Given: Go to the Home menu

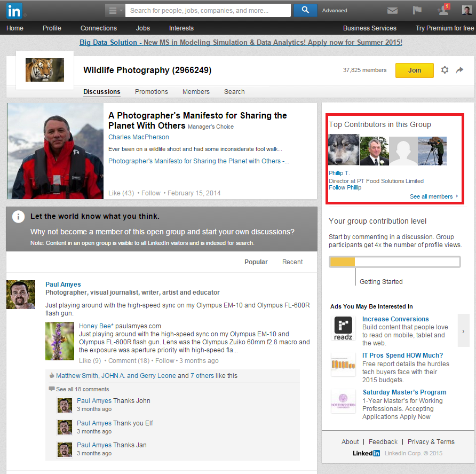Looking at the screenshot, I should point(15,28).
